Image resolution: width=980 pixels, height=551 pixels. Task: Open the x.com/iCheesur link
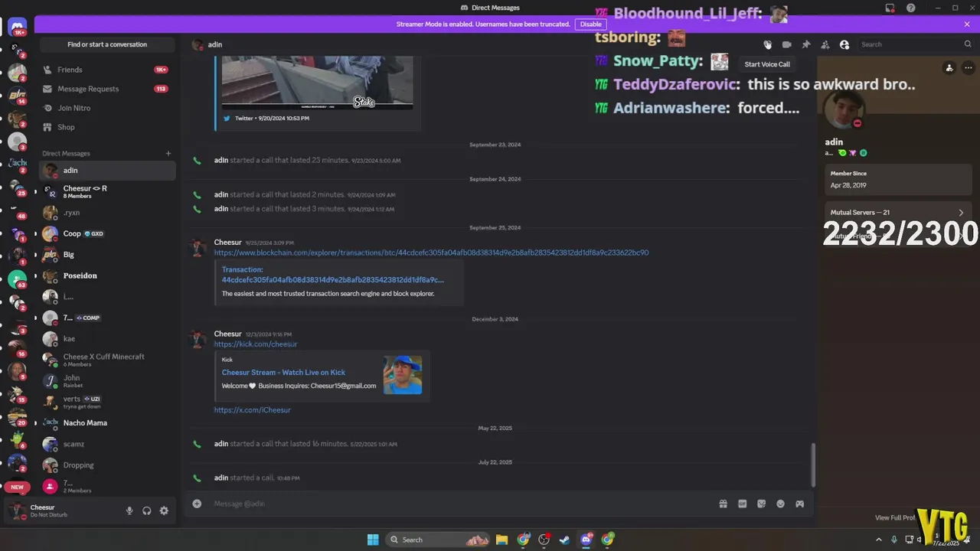pyautogui.click(x=253, y=410)
